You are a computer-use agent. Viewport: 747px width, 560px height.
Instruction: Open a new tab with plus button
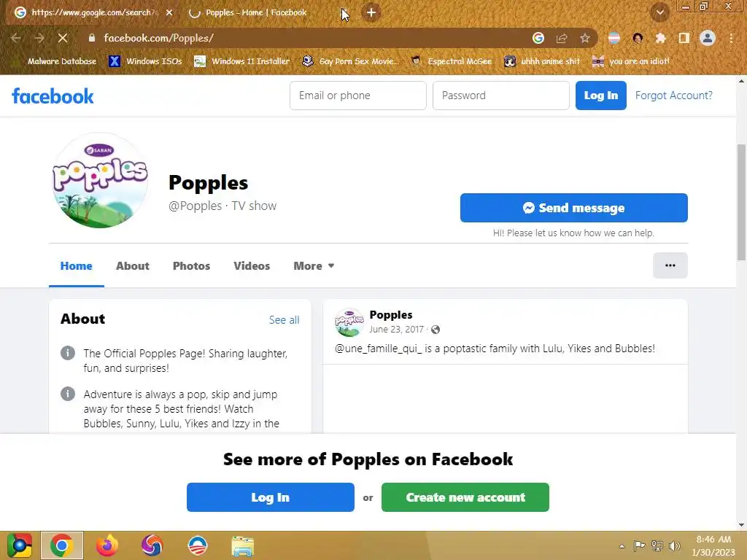click(x=371, y=12)
